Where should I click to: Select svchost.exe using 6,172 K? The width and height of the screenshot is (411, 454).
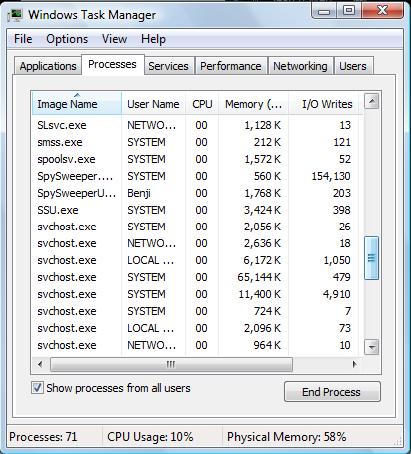[x=195, y=260]
